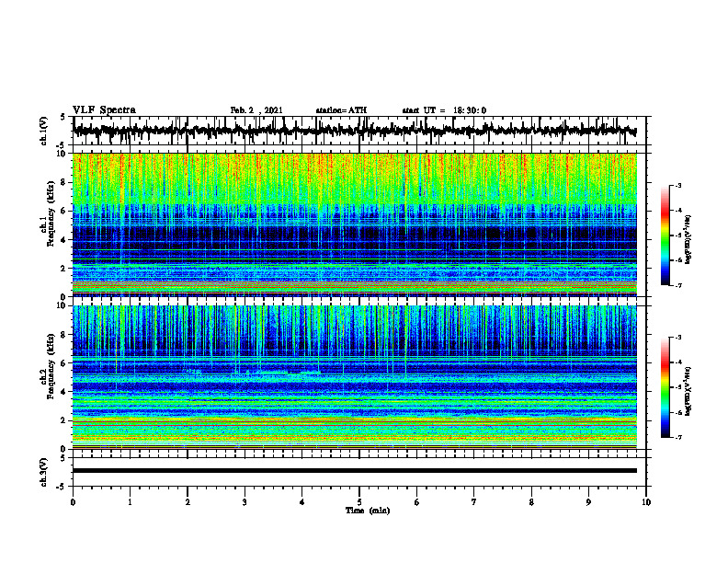
Task: Click the "-4" label on ch.2 colorbar
Action: coord(678,362)
